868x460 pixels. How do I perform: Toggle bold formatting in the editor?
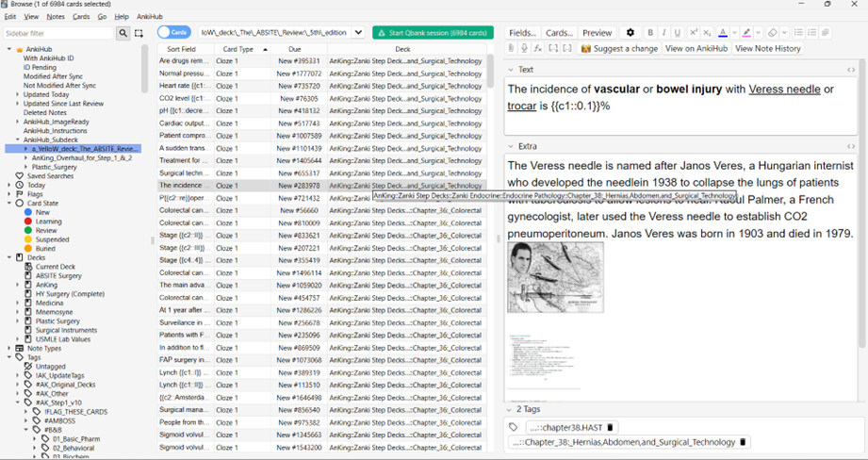click(649, 33)
